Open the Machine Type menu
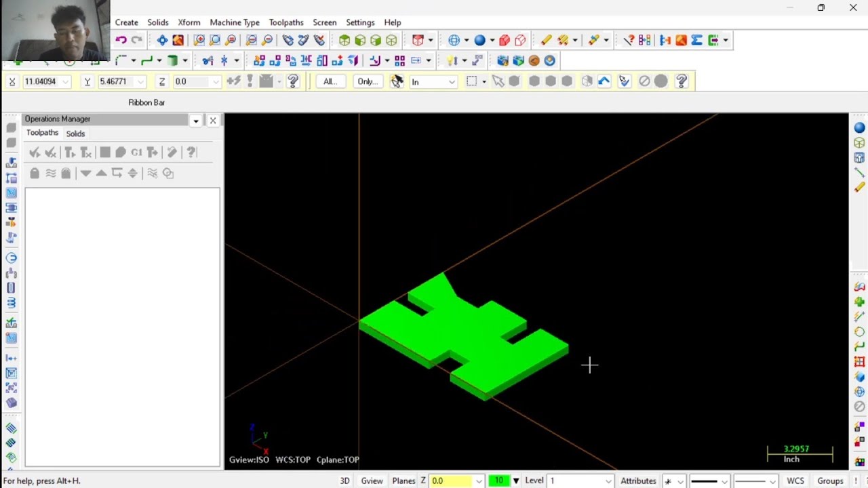 point(235,22)
